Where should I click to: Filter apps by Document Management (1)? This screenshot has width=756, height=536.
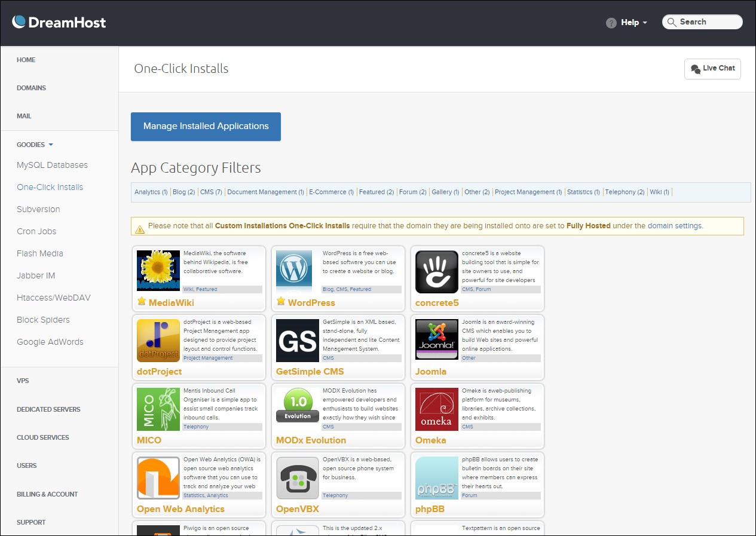(265, 192)
